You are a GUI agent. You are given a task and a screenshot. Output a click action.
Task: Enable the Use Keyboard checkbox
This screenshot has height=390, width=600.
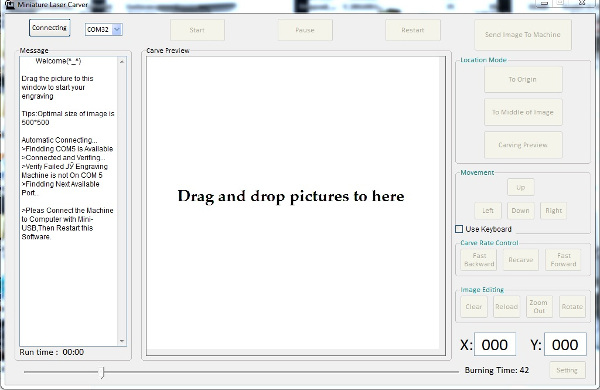tap(459, 229)
